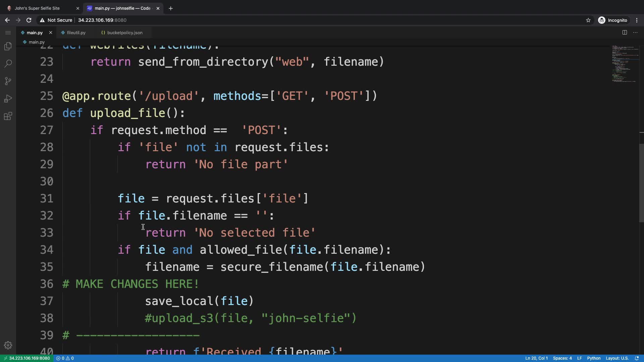Open the notifications bell in status bar
The height and width of the screenshot is (362, 644).
(637, 358)
